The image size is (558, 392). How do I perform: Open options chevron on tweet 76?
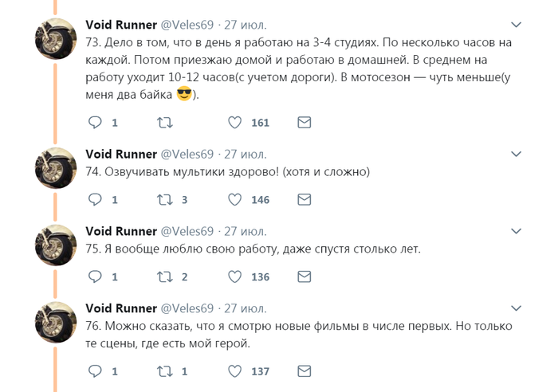pos(517,308)
